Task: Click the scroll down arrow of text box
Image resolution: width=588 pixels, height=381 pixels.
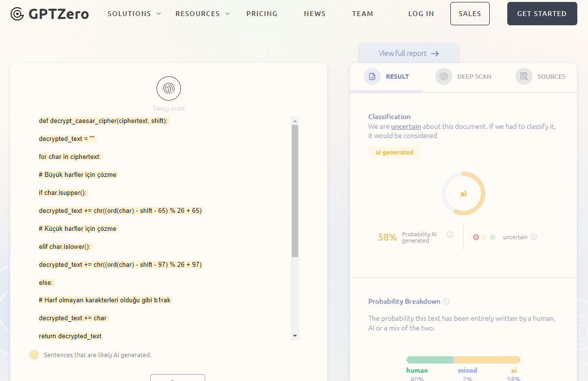Action: click(x=295, y=336)
